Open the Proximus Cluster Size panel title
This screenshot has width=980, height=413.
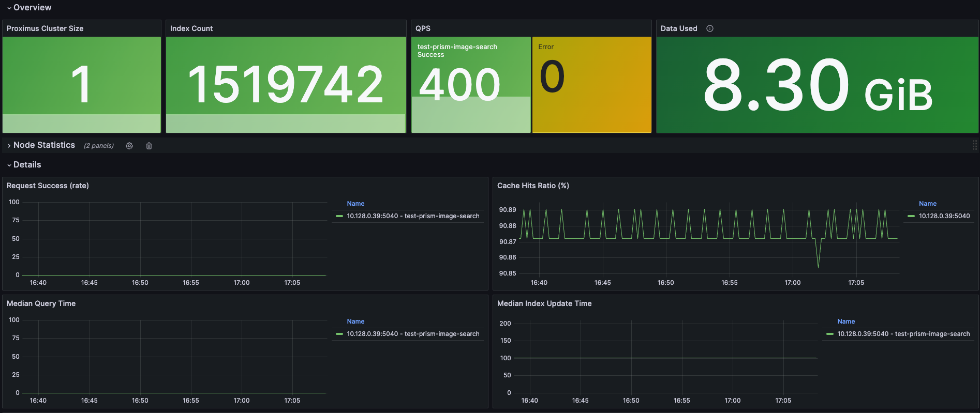coord(45,28)
